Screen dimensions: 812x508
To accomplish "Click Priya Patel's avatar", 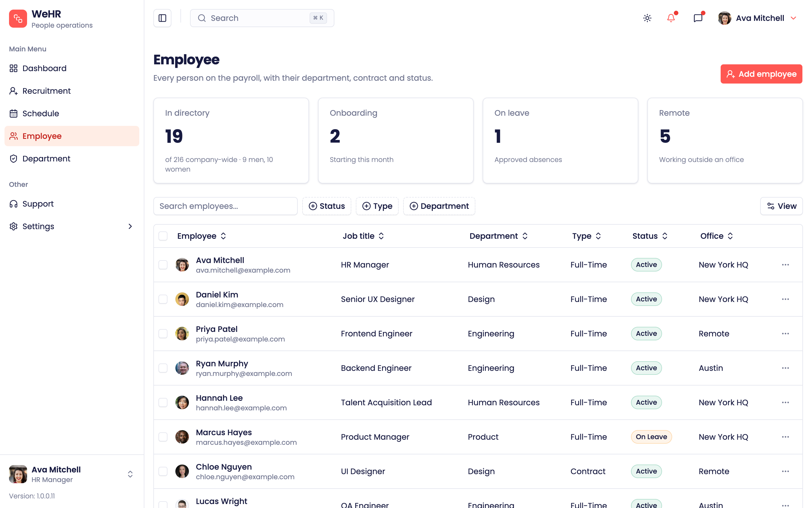I will coord(182,334).
